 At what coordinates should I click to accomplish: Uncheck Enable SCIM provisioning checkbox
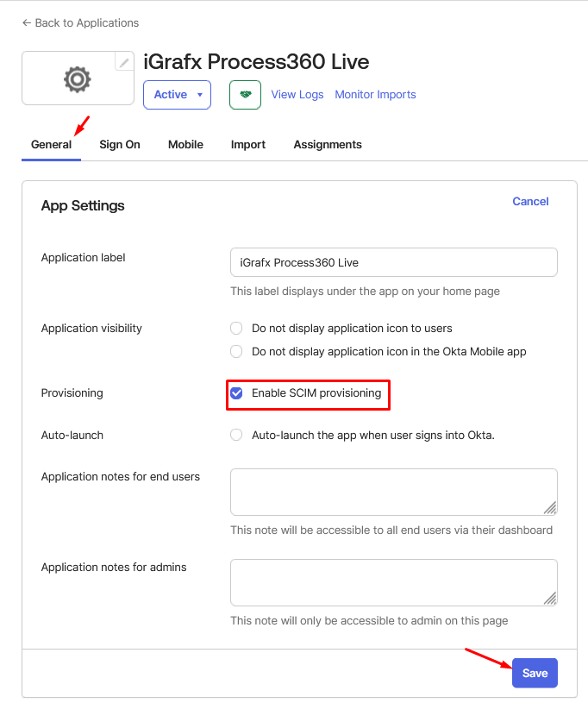coord(236,393)
